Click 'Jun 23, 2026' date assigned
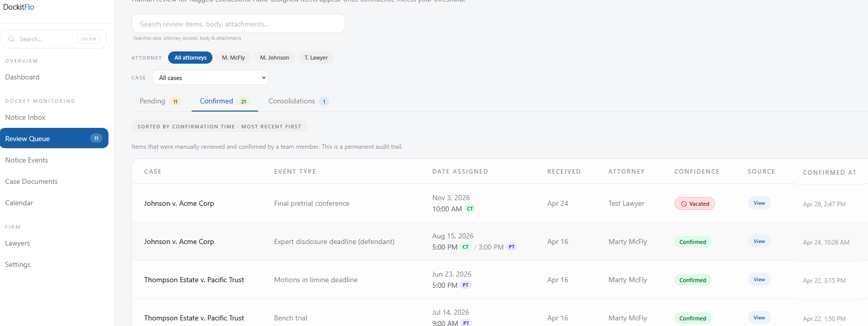The width and height of the screenshot is (868, 326). pos(452,274)
